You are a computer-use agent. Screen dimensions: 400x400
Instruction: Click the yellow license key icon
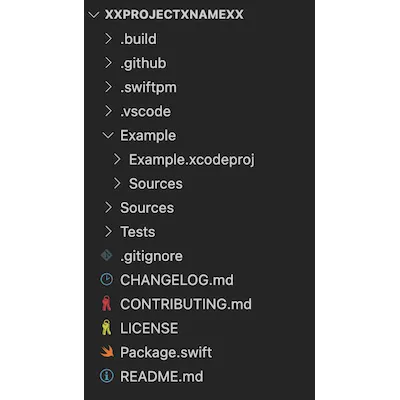(106, 328)
